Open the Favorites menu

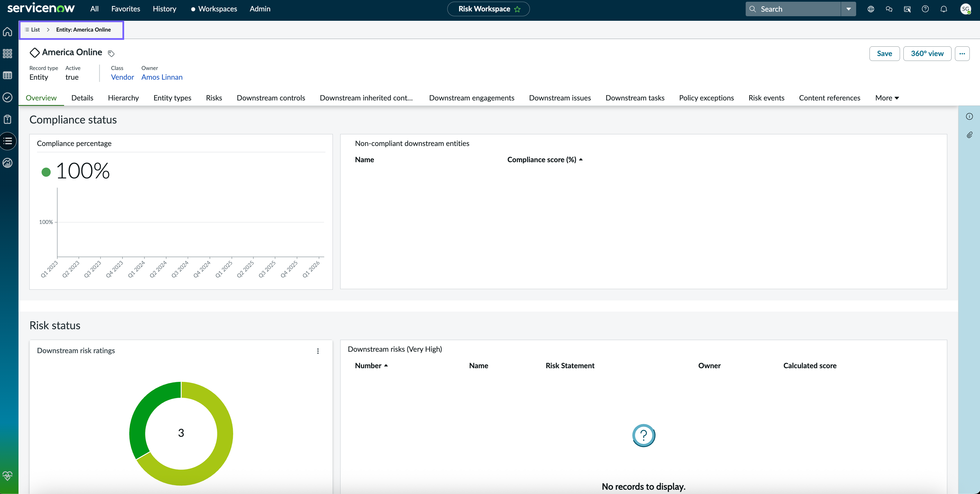pyautogui.click(x=126, y=9)
